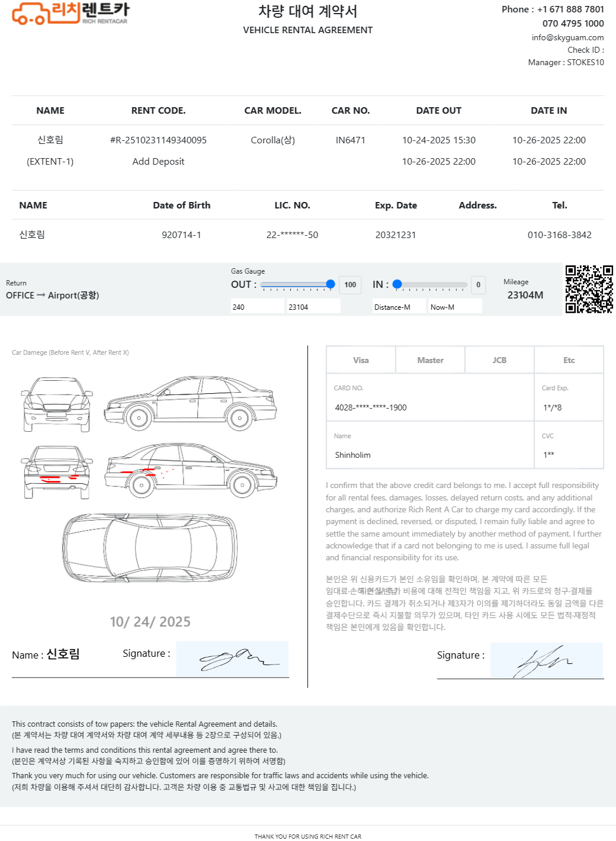
Task: Click the top-down car diagram
Action: [150, 548]
